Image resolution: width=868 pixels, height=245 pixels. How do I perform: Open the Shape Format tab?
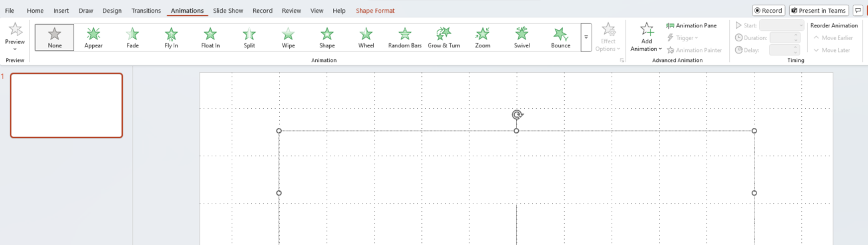pyautogui.click(x=375, y=11)
